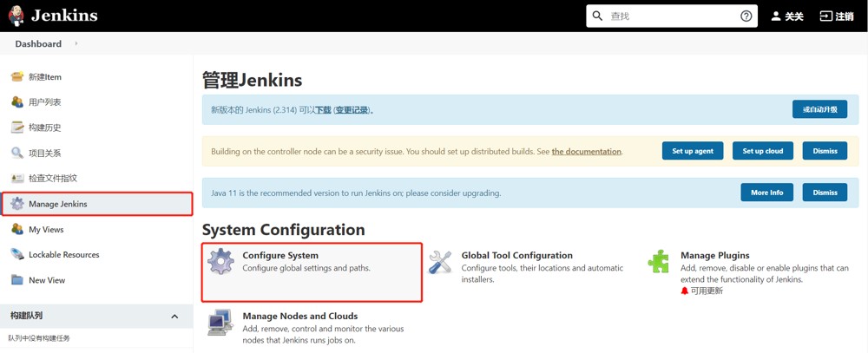Click the search magnifier icon
The height and width of the screenshot is (353, 868).
[x=597, y=16]
